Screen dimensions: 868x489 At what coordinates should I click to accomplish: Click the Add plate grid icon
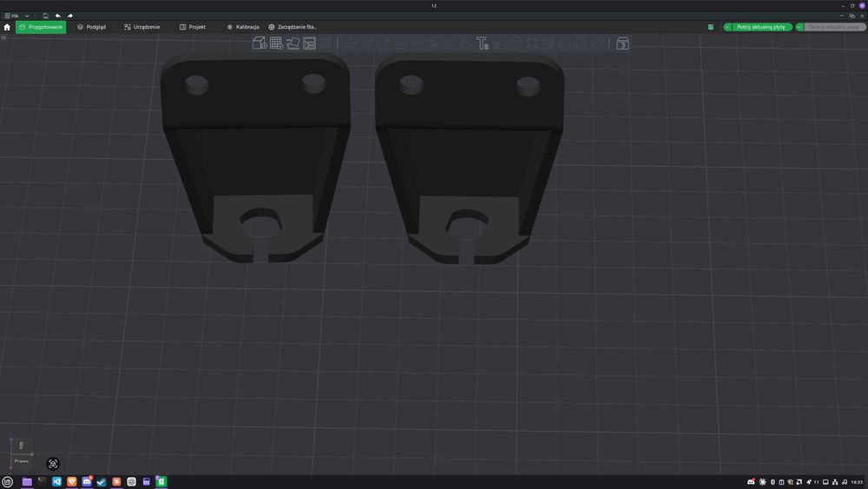click(276, 43)
